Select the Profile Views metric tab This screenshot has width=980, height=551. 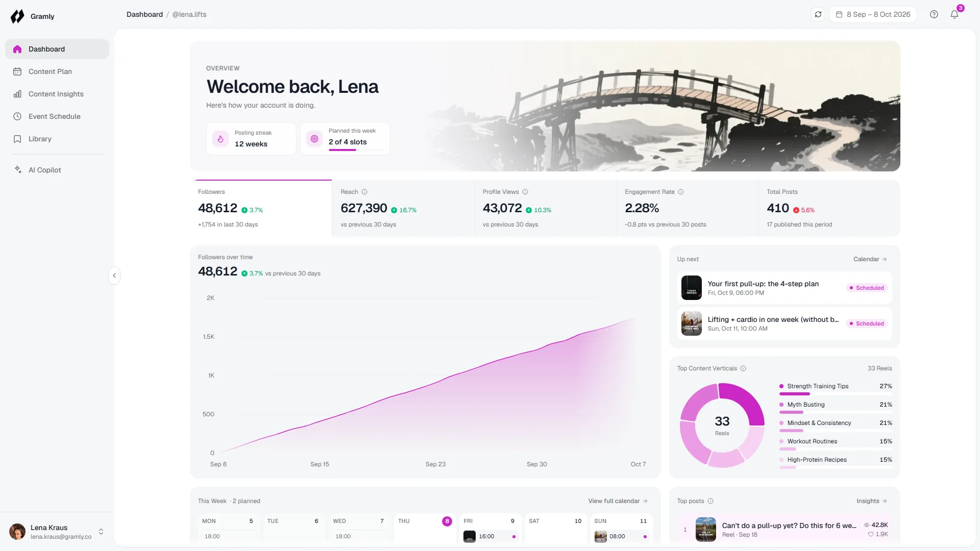pyautogui.click(x=545, y=208)
